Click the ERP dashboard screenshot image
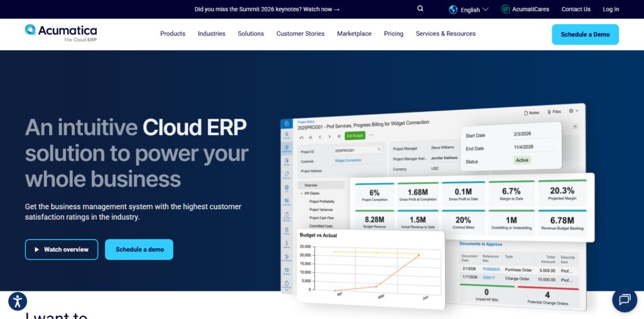The width and height of the screenshot is (644, 319). (437, 207)
